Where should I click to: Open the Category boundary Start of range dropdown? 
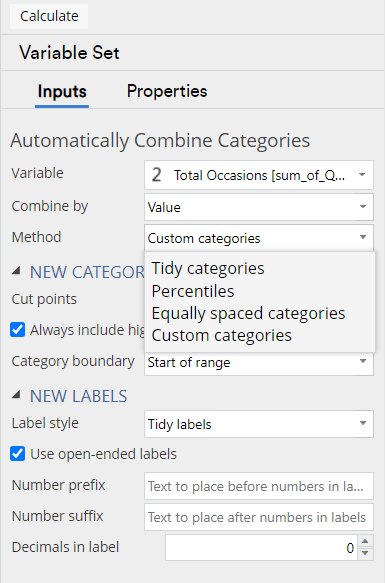[259, 363]
